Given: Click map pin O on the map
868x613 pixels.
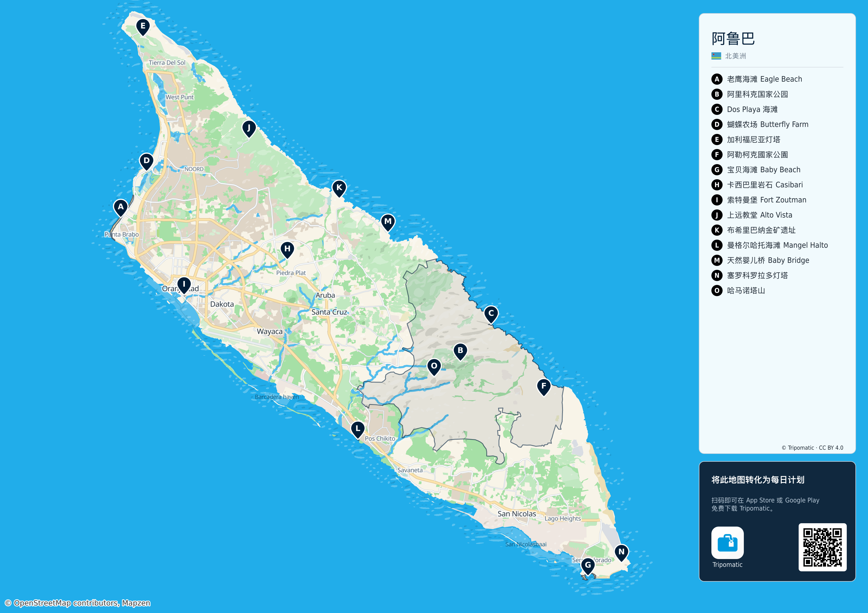Looking at the screenshot, I should click(x=434, y=367).
